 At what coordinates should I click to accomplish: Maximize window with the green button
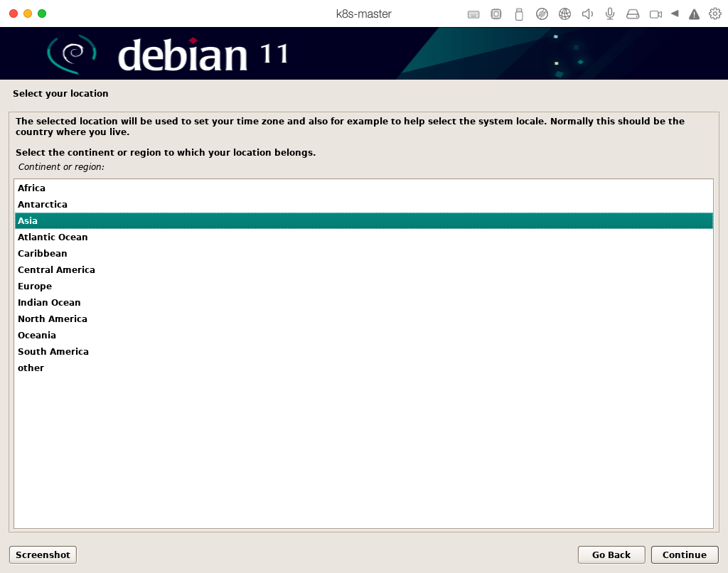(42, 14)
